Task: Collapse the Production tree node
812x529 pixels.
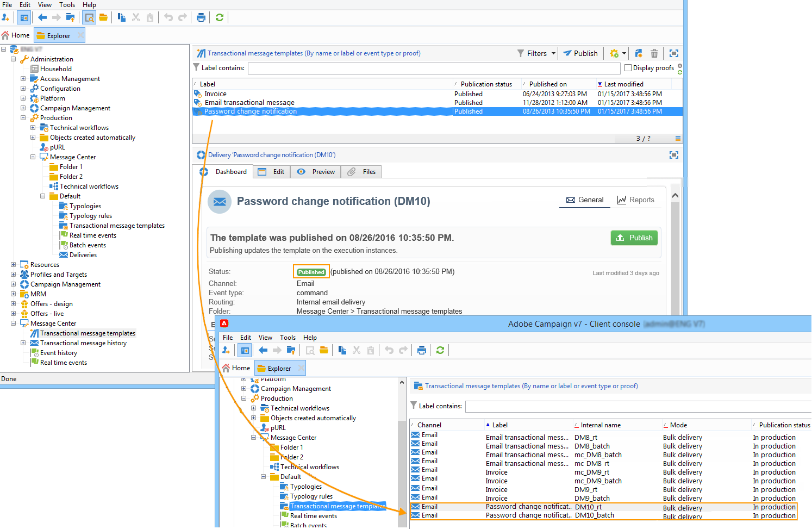Action: pos(23,118)
